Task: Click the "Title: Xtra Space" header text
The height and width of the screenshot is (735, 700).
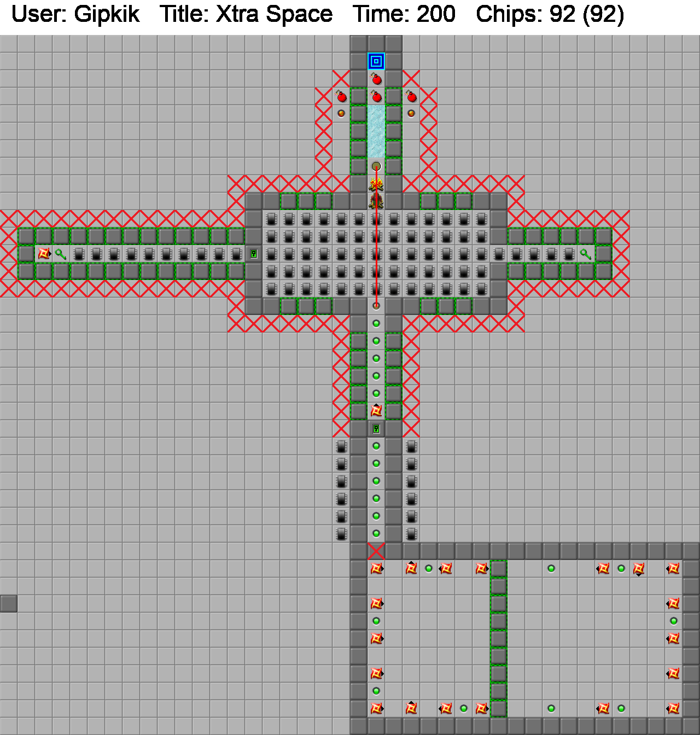Action: pos(246,14)
